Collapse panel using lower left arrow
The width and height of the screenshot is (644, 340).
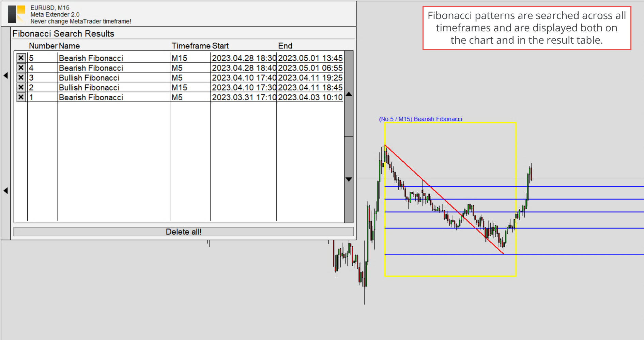pos(5,191)
